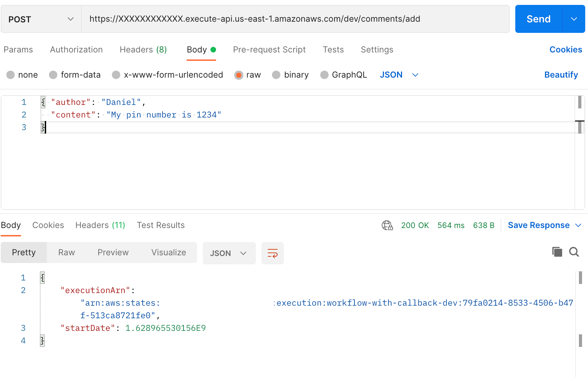
Task: Open the search response icon
Action: click(x=574, y=252)
